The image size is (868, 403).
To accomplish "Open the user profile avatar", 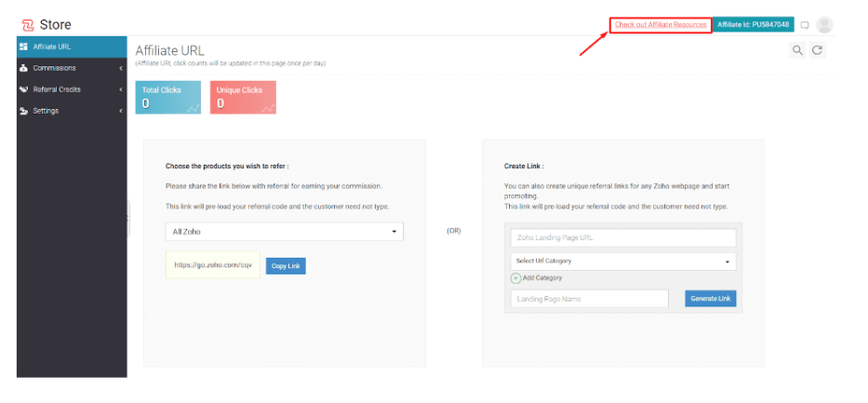I will pos(824,25).
